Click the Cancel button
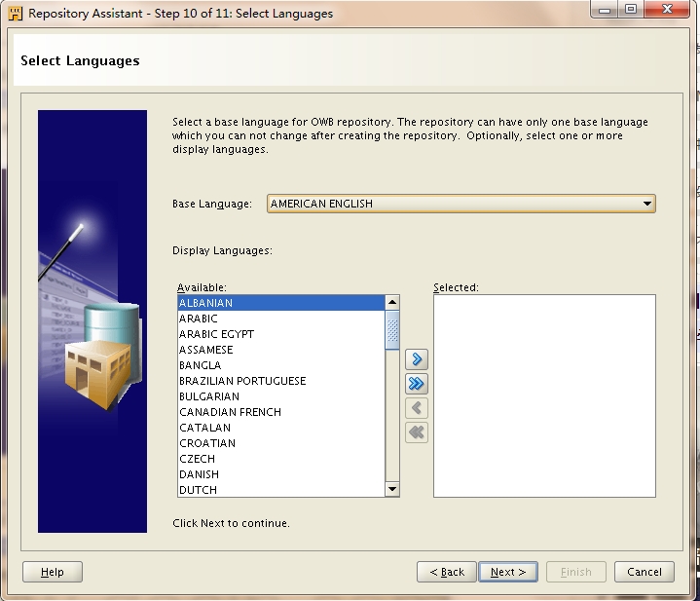This screenshot has width=700, height=601. click(x=645, y=572)
